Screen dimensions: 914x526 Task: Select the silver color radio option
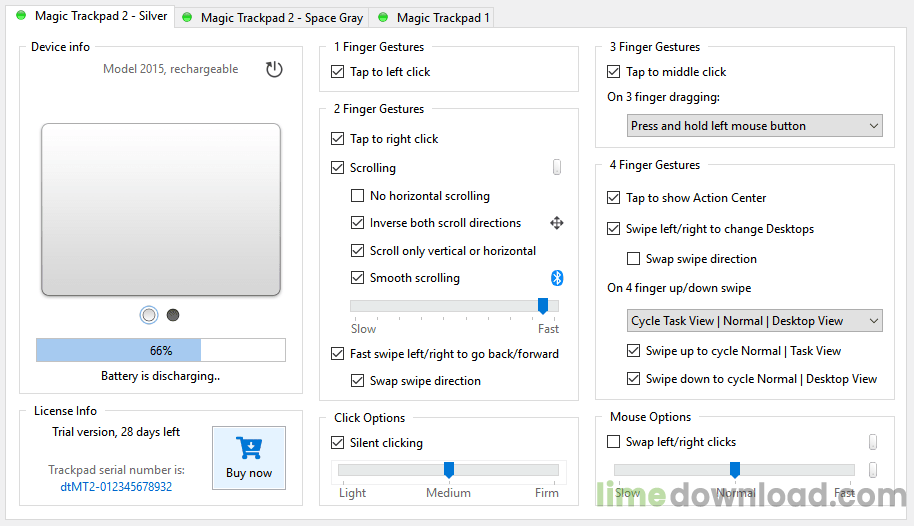(x=149, y=315)
